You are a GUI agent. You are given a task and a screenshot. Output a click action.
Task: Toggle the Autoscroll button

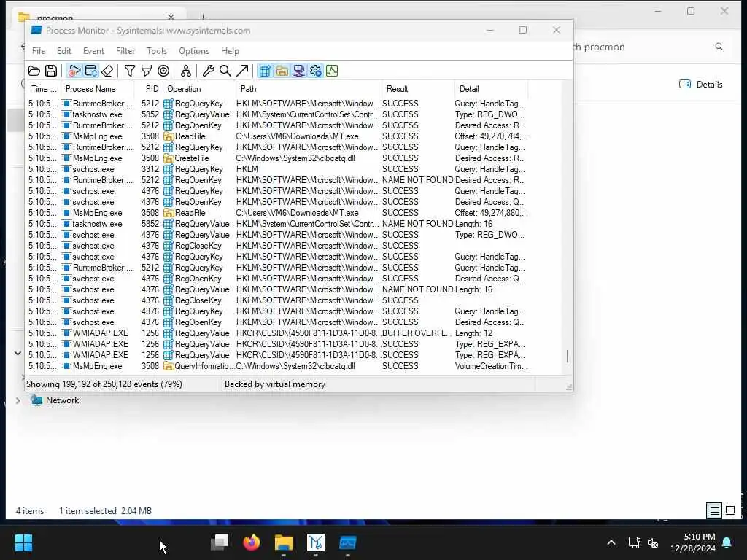pyautogui.click(x=90, y=71)
